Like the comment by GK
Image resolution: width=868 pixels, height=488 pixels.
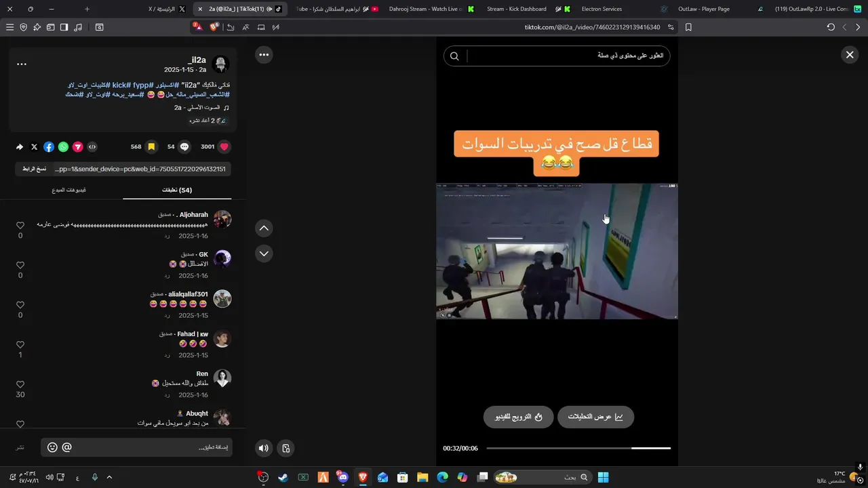pyautogui.click(x=20, y=265)
